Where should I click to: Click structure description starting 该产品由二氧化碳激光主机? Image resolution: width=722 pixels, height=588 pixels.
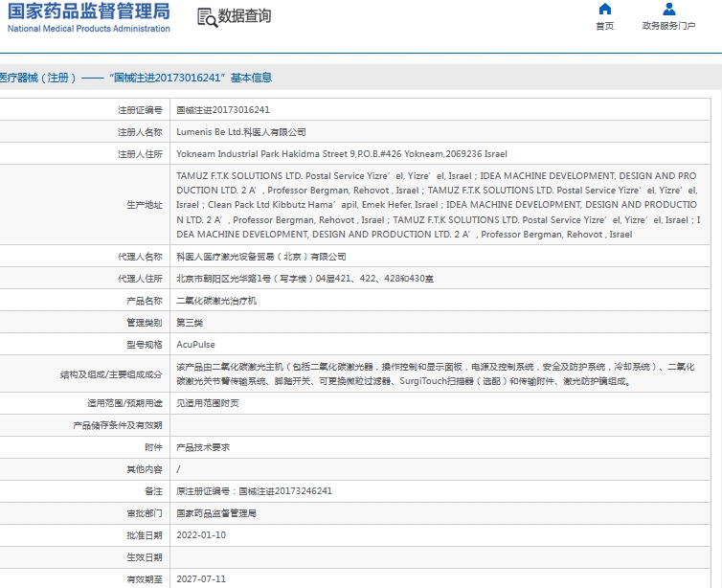pyautogui.click(x=436, y=373)
